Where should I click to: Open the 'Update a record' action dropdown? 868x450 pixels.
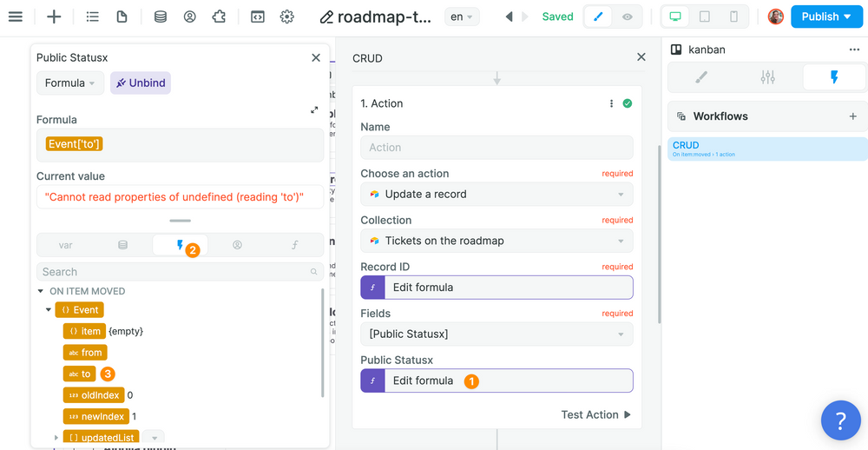click(x=496, y=195)
